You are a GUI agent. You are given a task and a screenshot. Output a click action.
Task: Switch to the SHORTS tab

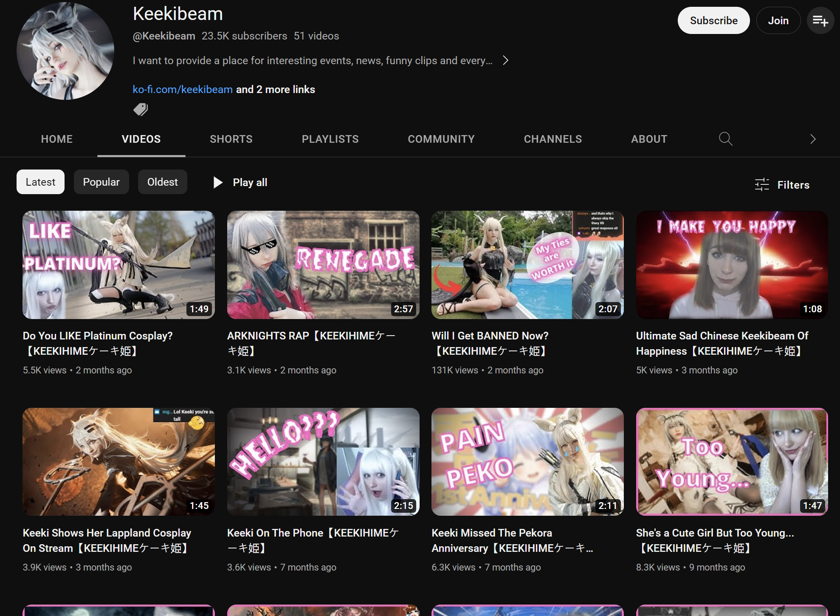(231, 139)
